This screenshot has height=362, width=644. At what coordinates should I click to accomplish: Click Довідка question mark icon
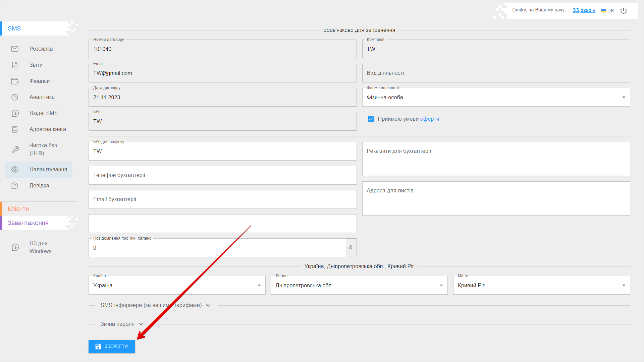[x=15, y=186]
